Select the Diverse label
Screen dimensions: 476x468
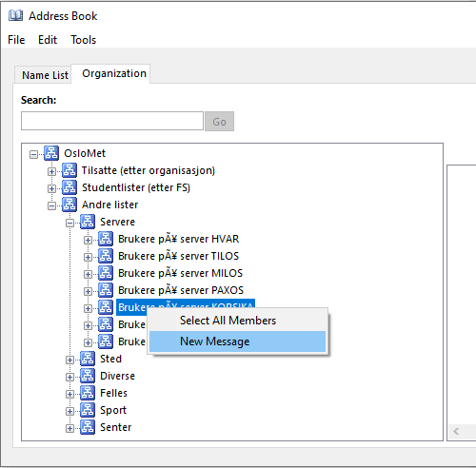[117, 376]
